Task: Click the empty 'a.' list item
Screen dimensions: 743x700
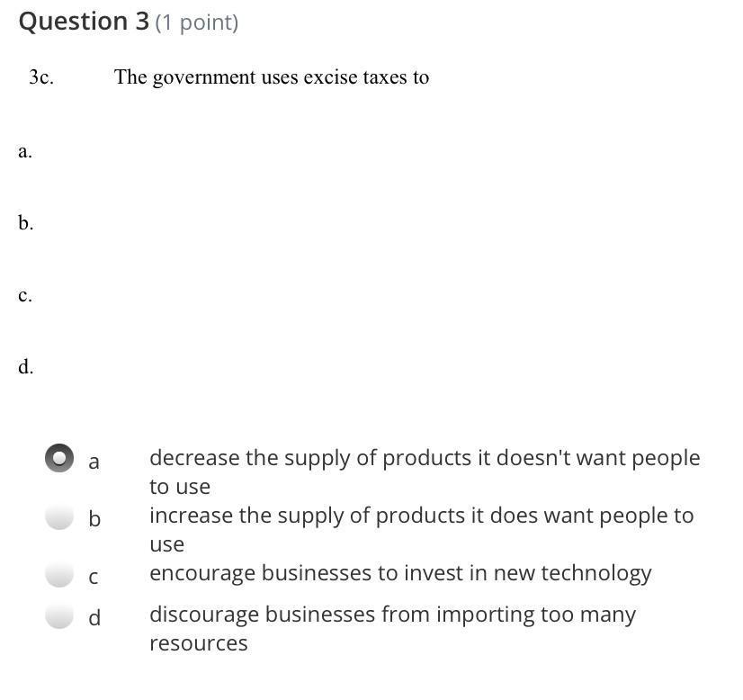Action: point(25,151)
